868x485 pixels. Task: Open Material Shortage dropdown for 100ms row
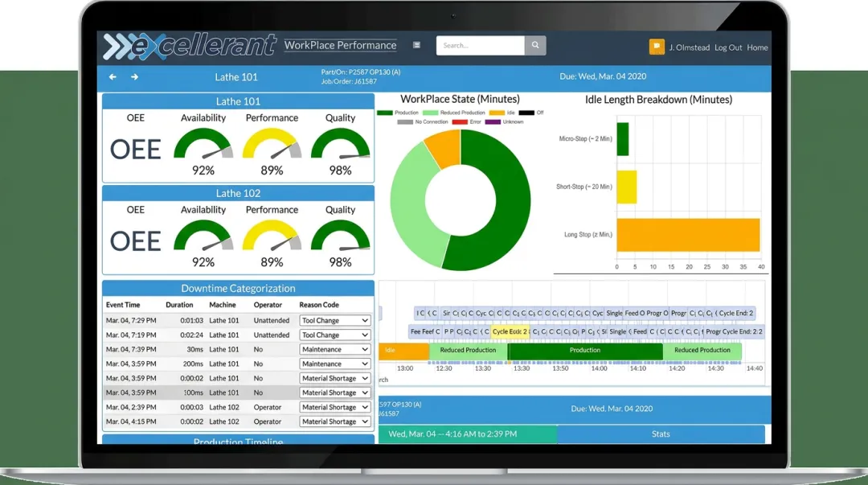[335, 393]
